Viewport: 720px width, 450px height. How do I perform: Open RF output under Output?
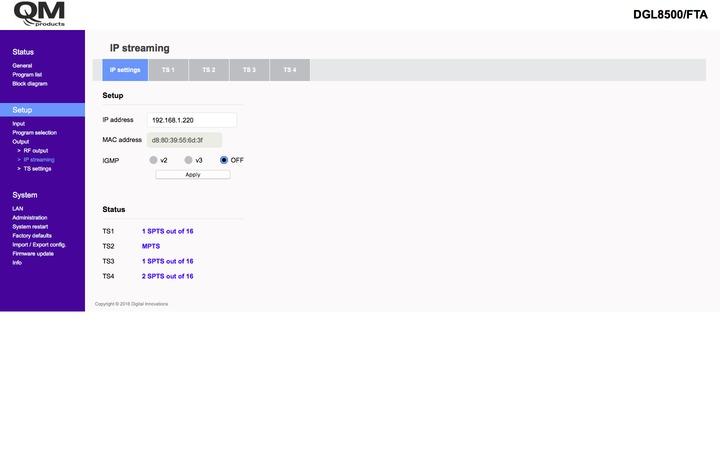pos(35,151)
